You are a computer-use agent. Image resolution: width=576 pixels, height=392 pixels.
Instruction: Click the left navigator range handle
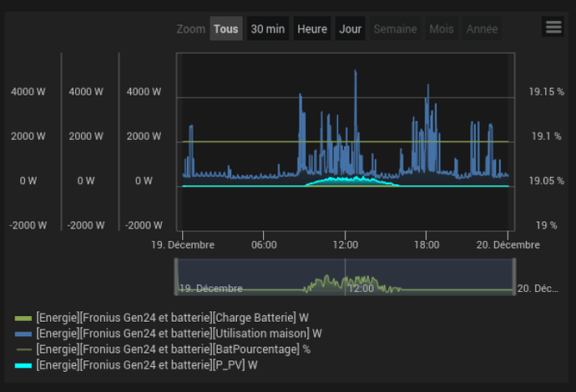tap(175, 276)
